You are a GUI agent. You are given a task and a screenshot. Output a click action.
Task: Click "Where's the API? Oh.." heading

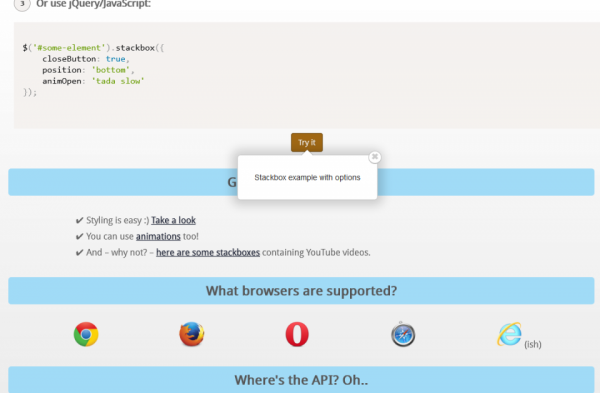pyautogui.click(x=301, y=380)
